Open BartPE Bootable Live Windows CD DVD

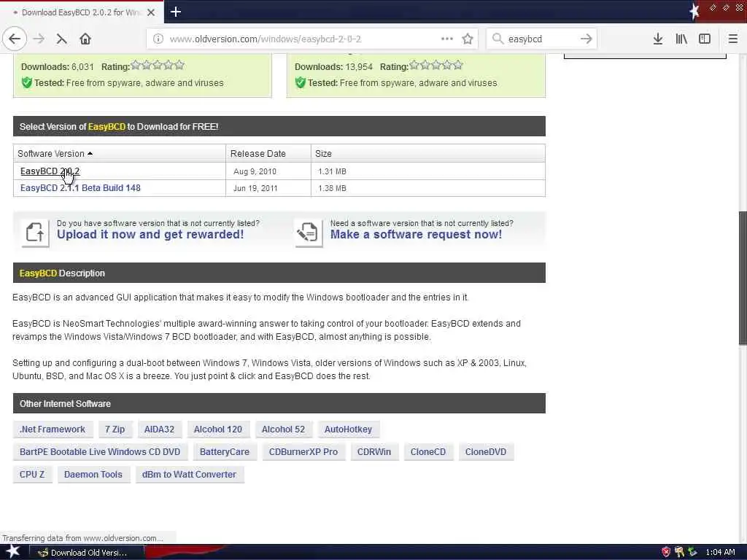pos(100,451)
